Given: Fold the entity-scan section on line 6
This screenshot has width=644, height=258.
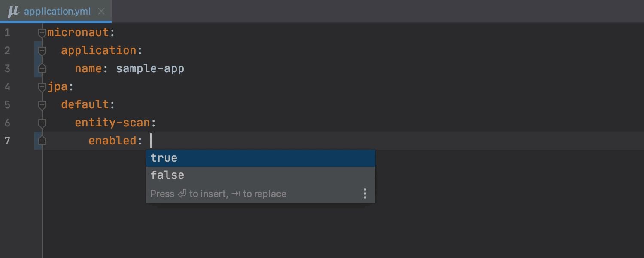Looking at the screenshot, I should click(42, 123).
